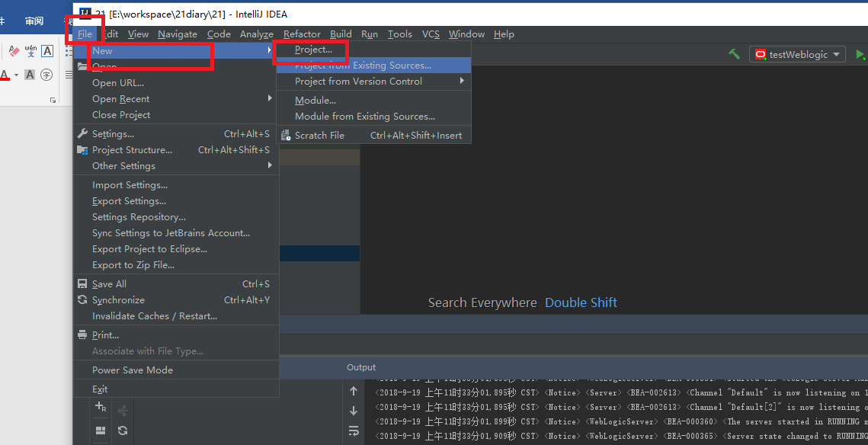Open Word's font group dialog launcher
868x445 pixels.
53,100
